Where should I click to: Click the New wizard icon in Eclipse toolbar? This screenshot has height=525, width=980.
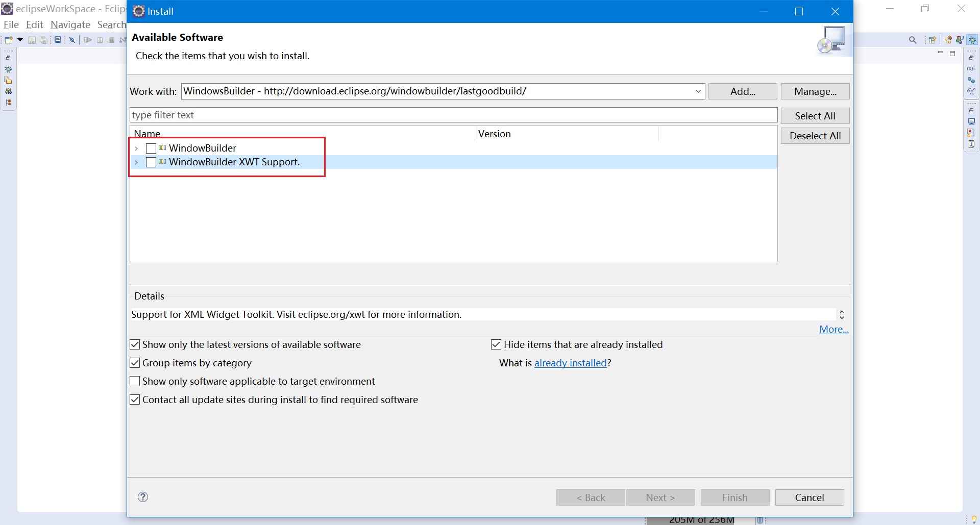[x=9, y=40]
